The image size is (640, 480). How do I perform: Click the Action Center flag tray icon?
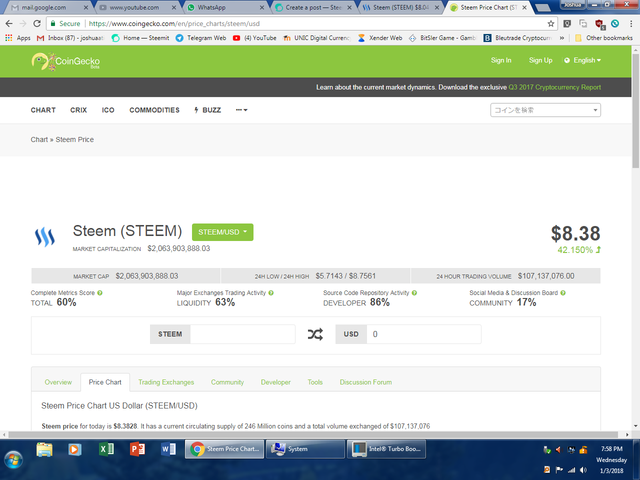[x=559, y=470]
